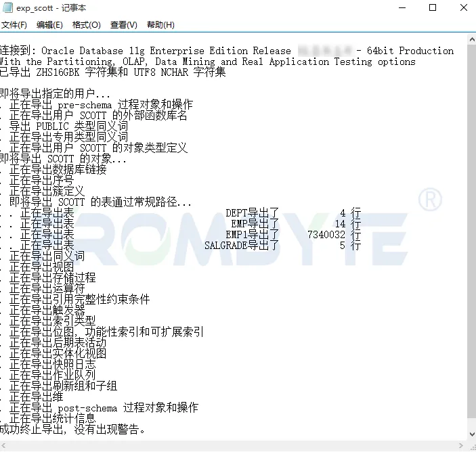The image size is (476, 452).
Task: Click the text 'Real Application Testing options'
Action: (328, 62)
